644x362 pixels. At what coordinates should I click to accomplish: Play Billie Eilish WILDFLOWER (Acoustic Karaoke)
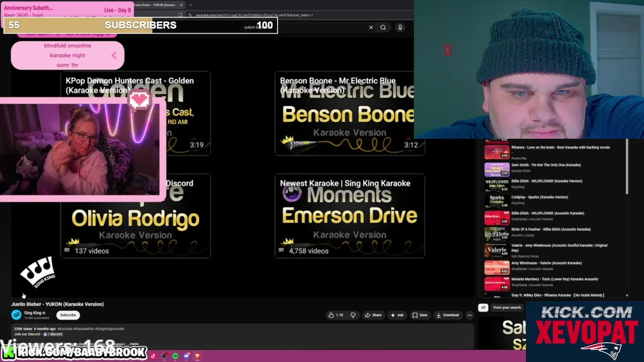tap(547, 213)
